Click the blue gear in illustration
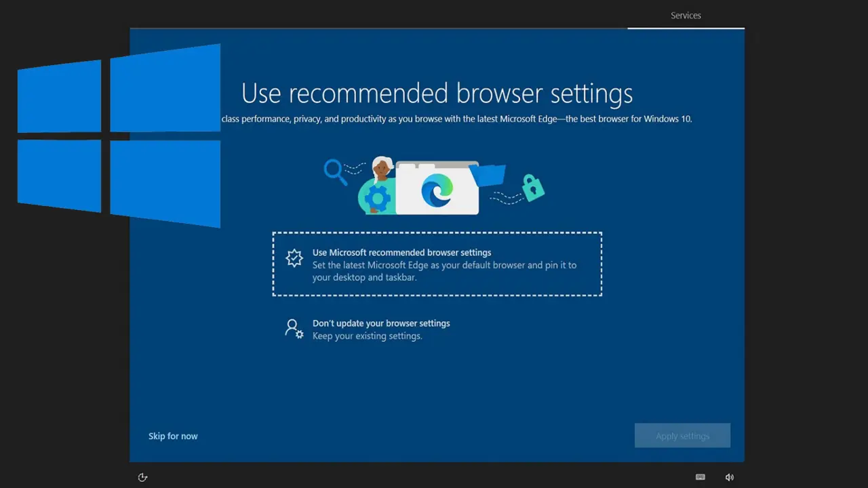The image size is (868, 488). [x=377, y=199]
